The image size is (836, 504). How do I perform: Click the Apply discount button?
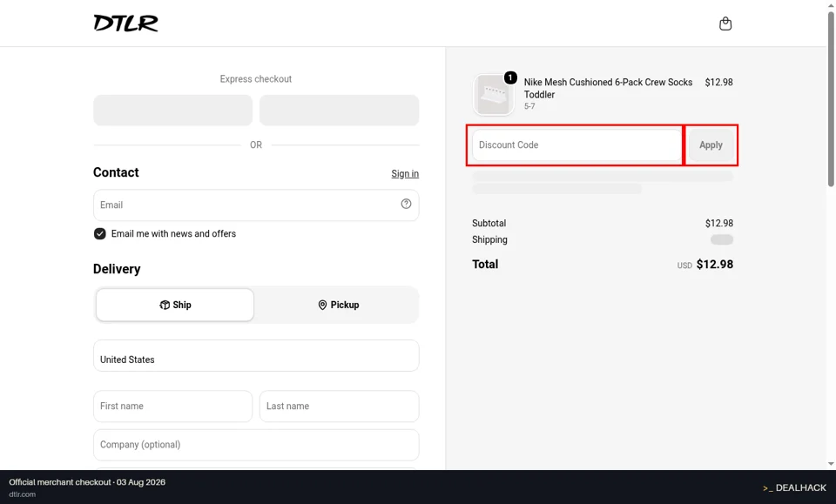pos(711,144)
